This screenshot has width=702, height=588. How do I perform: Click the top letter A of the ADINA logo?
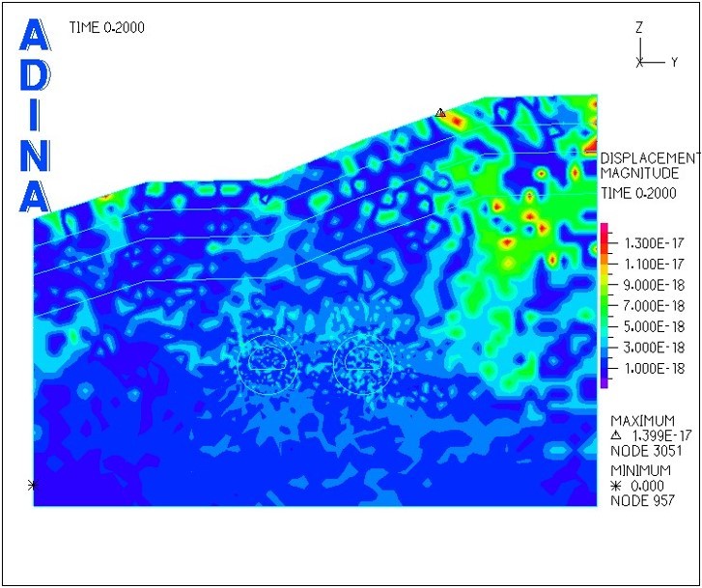[x=33, y=37]
